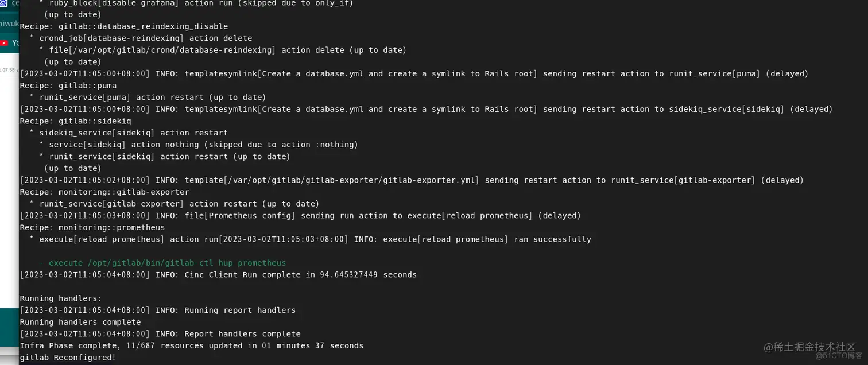Screen dimensions: 868x365
Task: Click the sidekiq_service[sidekiq] action restart line
Action: tap(129, 133)
